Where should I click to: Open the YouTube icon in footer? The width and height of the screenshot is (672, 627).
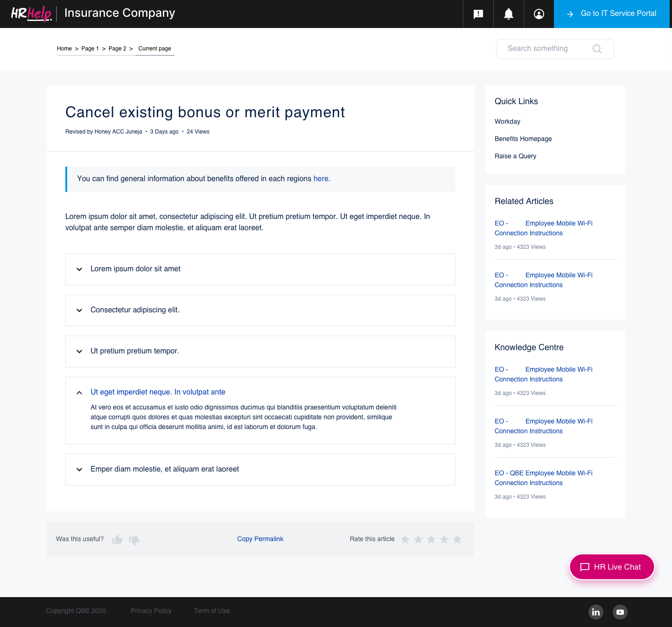coord(620,612)
